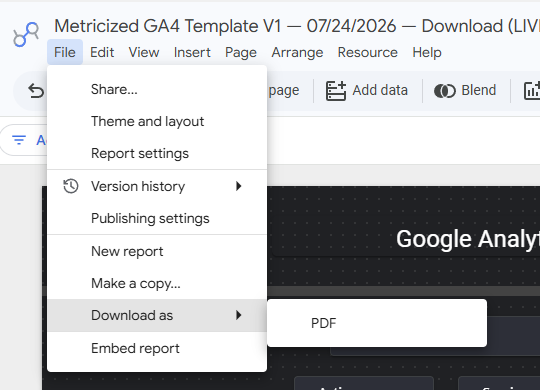The height and width of the screenshot is (390, 540).
Task: Open the Page menu
Action: [241, 53]
